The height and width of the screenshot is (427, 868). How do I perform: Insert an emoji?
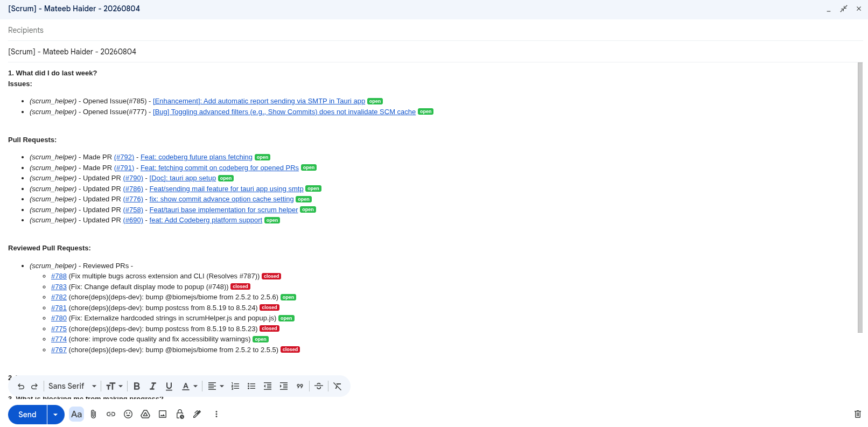tap(128, 414)
